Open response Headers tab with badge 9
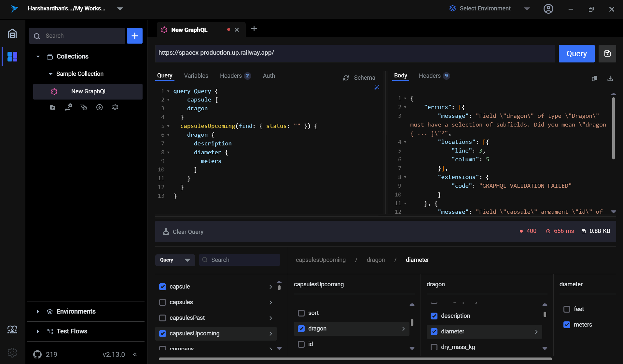 pyautogui.click(x=434, y=76)
